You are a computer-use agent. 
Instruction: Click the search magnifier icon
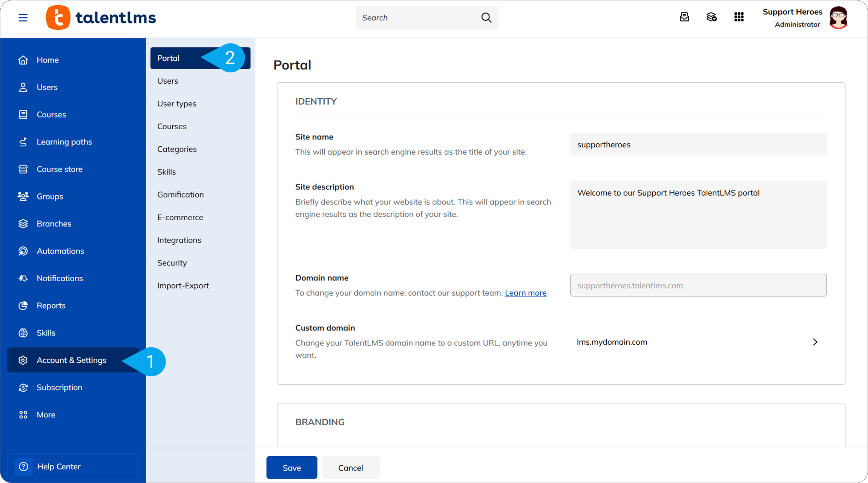pyautogui.click(x=486, y=18)
